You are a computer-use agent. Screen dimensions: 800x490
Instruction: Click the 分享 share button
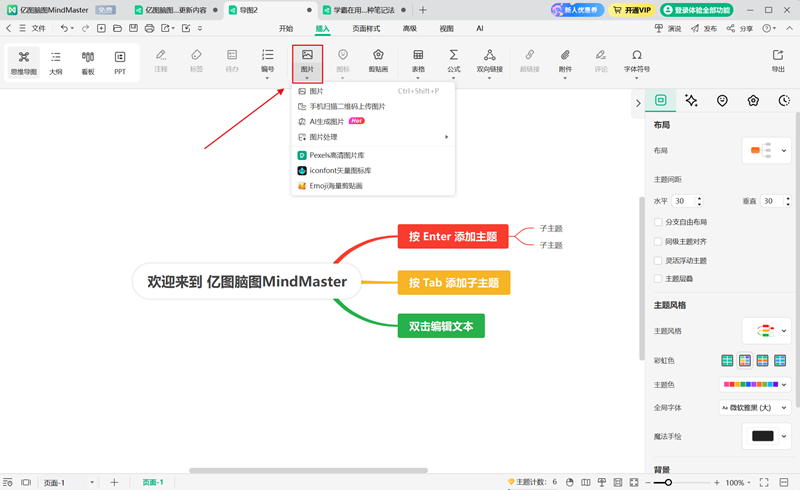(740, 29)
